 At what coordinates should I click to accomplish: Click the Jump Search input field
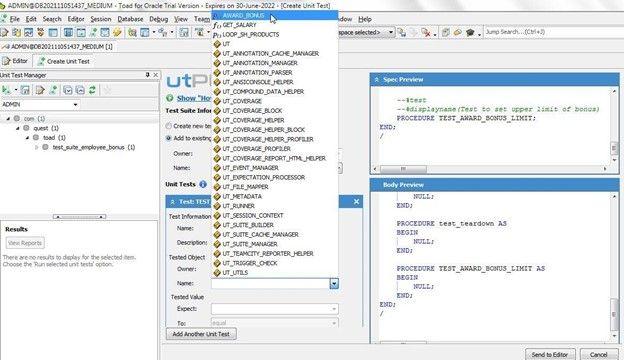553,32
